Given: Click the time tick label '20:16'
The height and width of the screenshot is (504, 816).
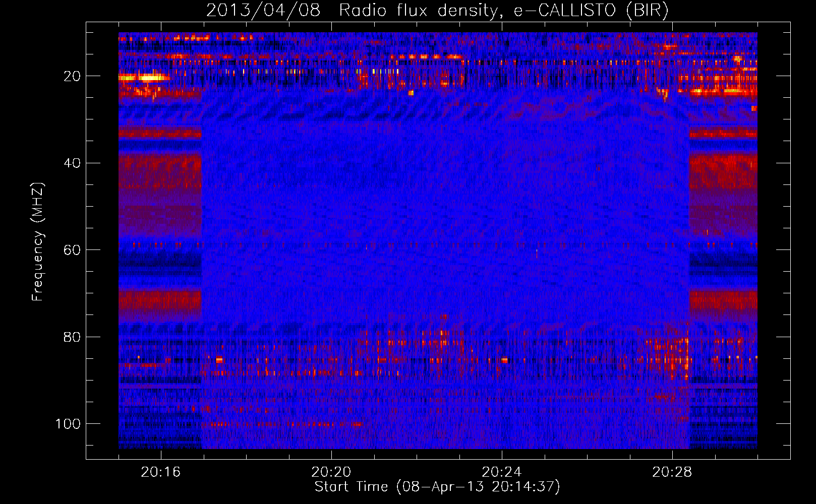Looking at the screenshot, I should [161, 472].
